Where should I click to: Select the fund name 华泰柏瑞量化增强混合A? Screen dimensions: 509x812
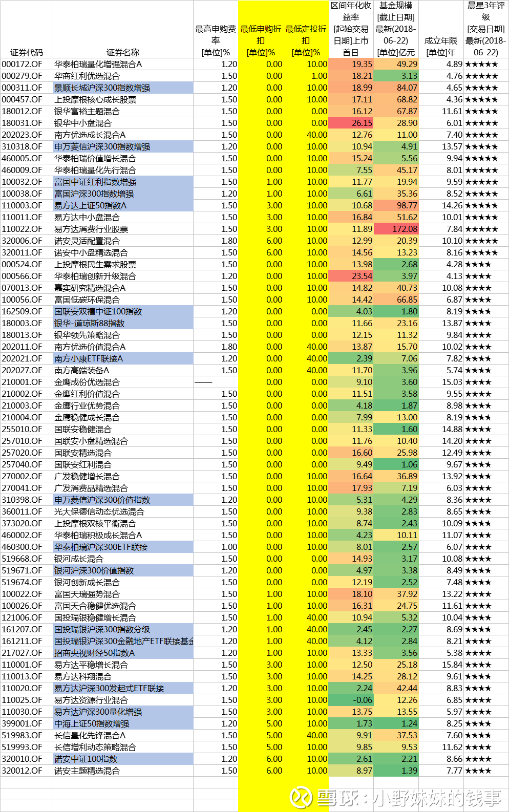click(x=98, y=65)
